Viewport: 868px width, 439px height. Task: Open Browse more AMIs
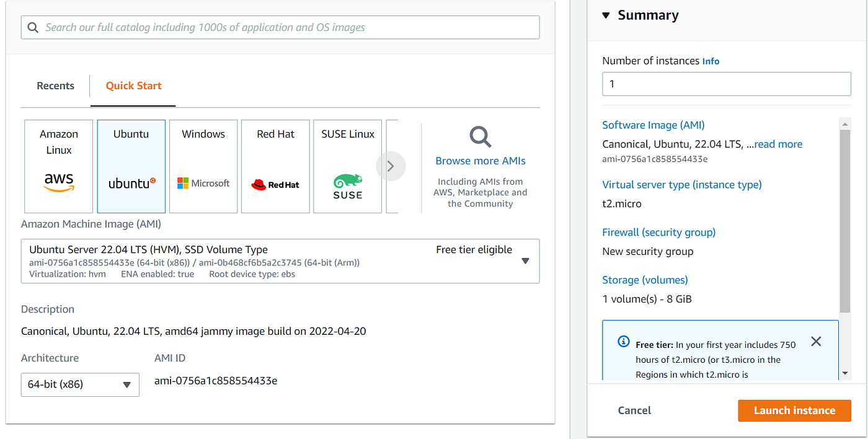(480, 160)
